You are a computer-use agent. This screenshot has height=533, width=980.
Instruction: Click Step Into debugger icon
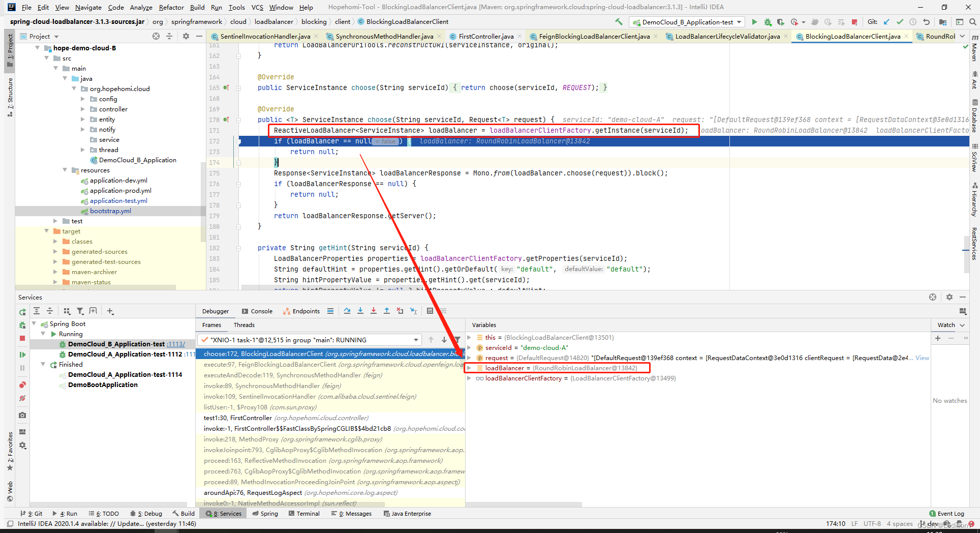coord(360,311)
